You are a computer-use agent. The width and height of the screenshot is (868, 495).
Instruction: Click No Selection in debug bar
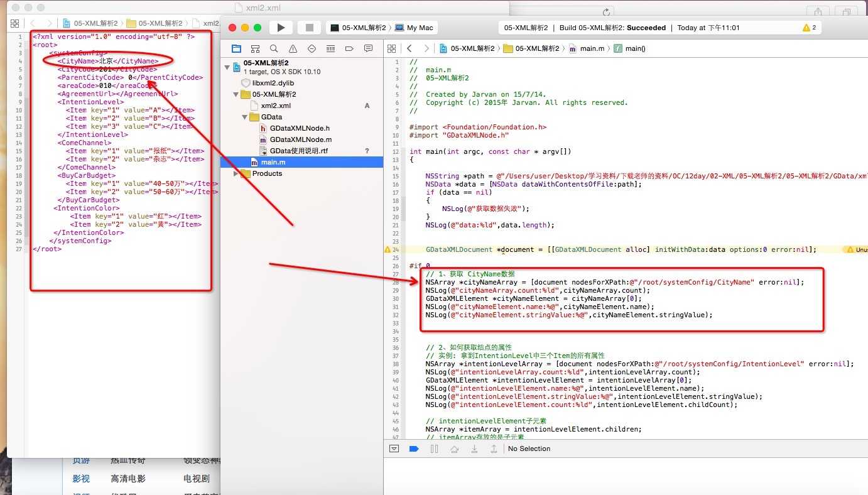click(529, 449)
